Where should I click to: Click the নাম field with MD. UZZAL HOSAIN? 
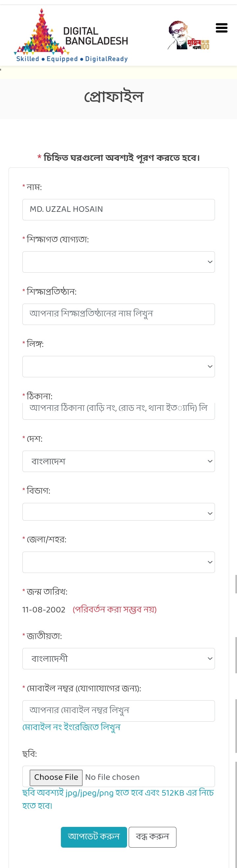click(x=118, y=210)
